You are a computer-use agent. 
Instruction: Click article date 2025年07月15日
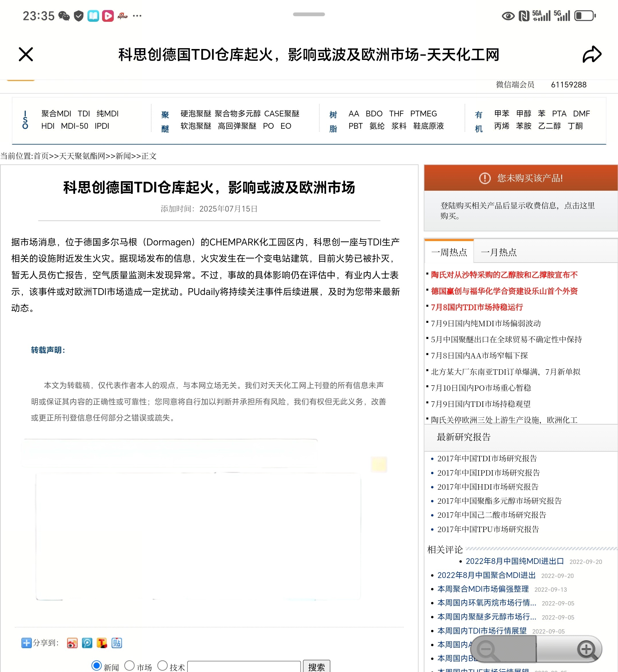228,209
